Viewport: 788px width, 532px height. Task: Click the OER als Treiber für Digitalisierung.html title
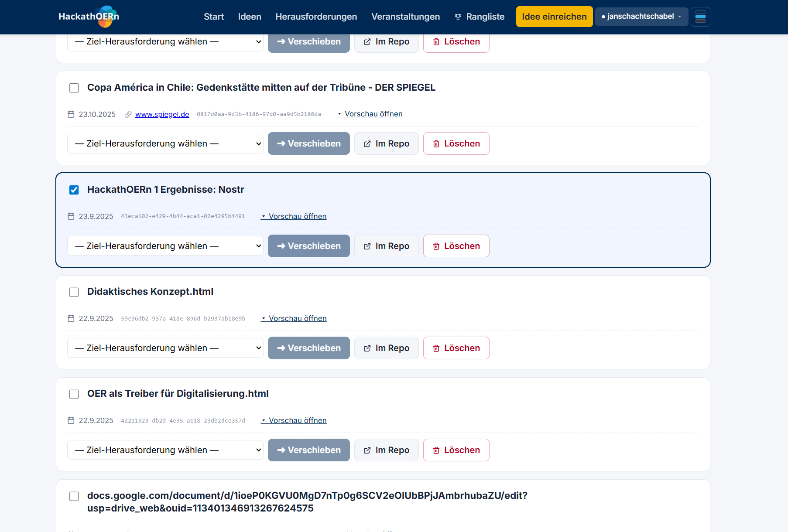tap(178, 393)
